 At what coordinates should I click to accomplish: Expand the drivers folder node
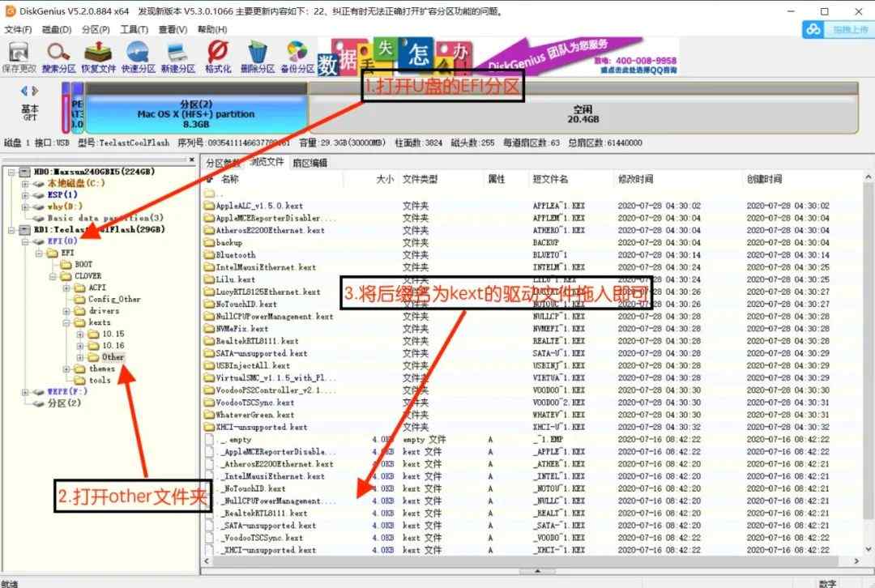click(x=66, y=311)
